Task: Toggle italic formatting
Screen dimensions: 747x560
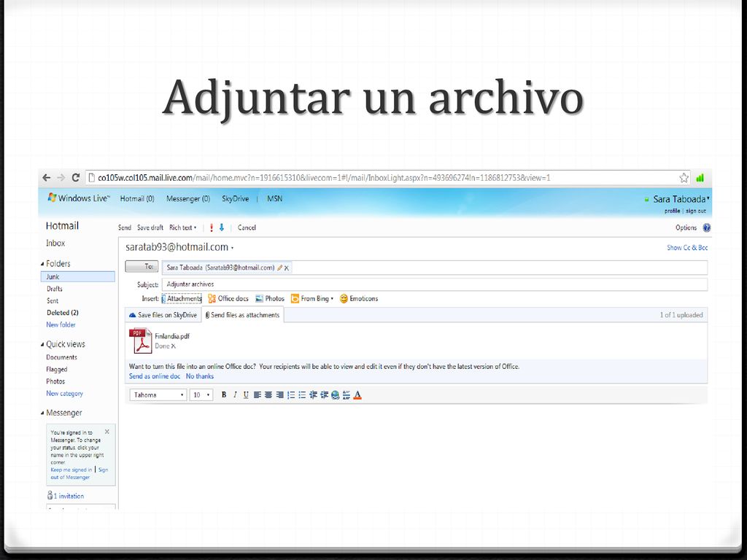Action: click(x=235, y=394)
